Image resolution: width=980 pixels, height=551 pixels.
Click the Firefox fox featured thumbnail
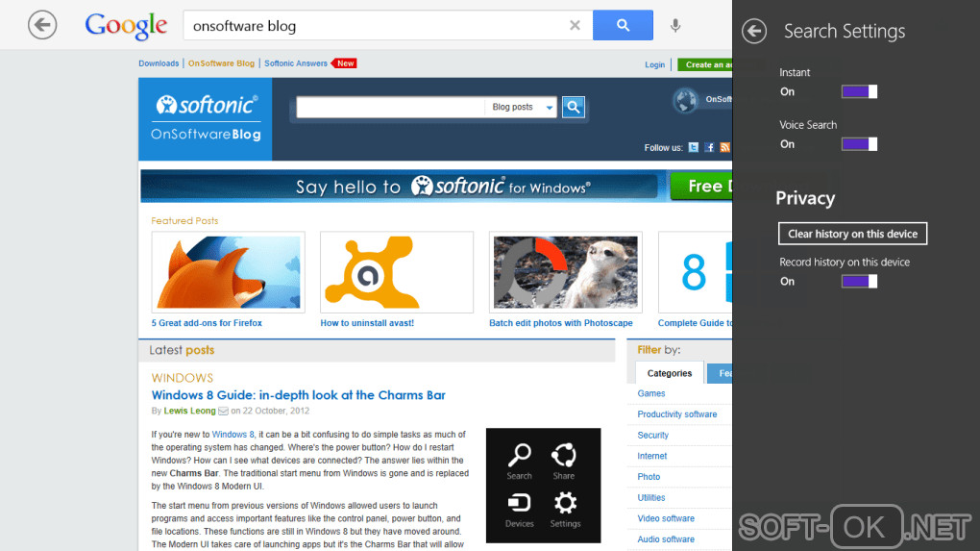click(228, 272)
